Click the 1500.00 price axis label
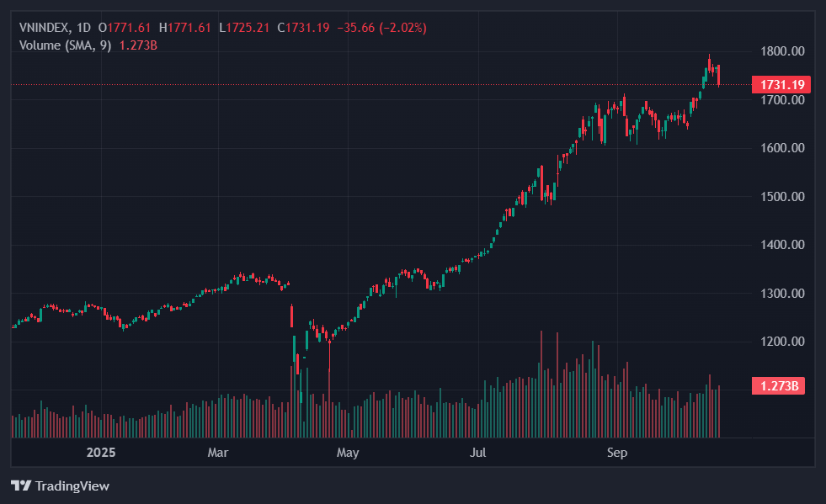Viewport: 826px width, 504px height. (x=781, y=197)
